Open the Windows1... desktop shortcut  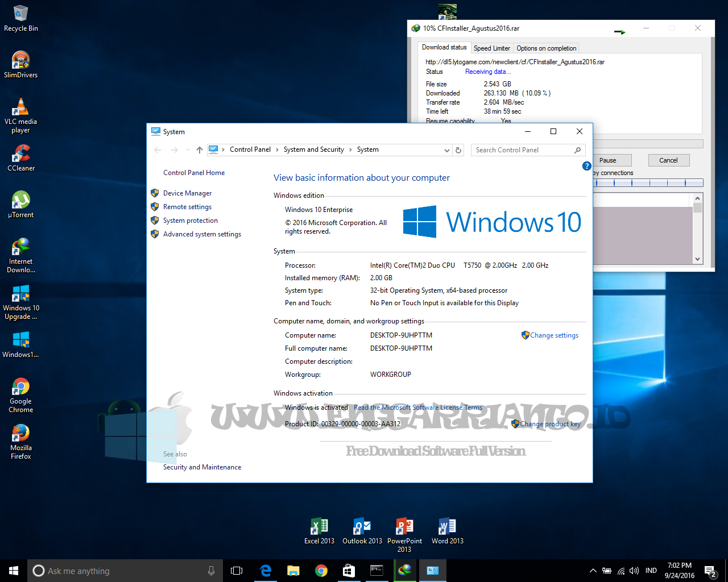point(20,344)
